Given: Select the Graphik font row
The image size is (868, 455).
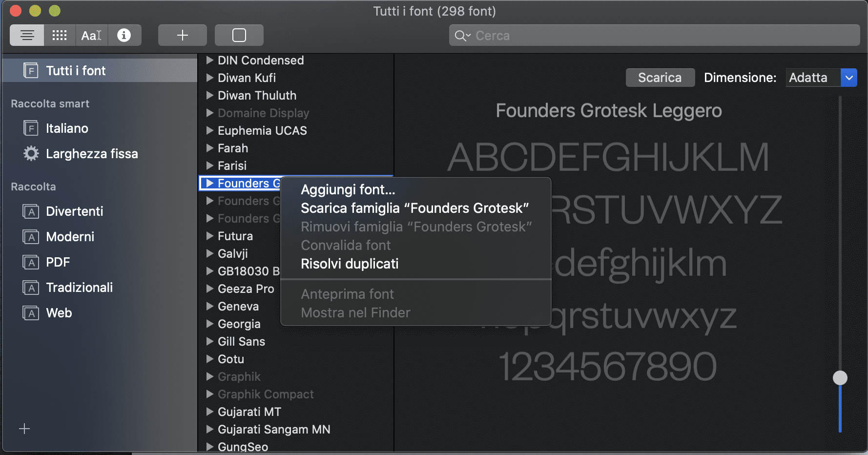Looking at the screenshot, I should point(296,376).
